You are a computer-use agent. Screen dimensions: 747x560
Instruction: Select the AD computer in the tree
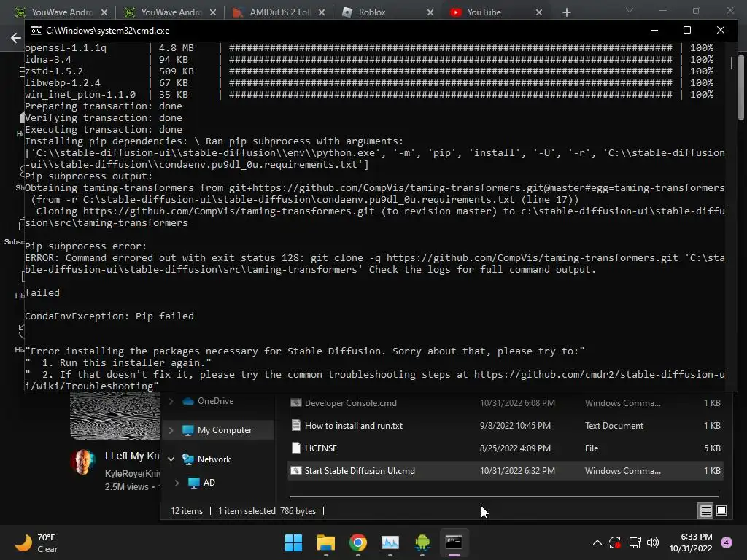click(209, 483)
